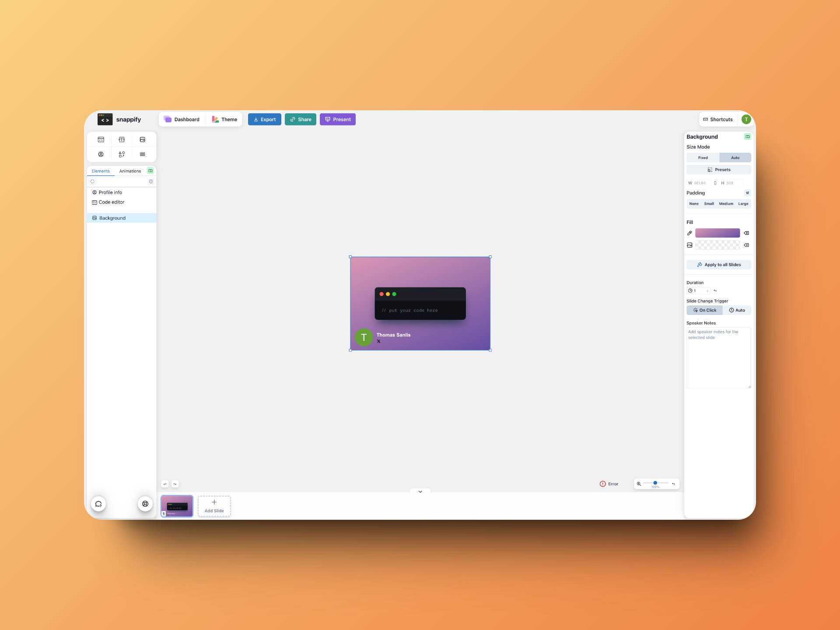
Task: Click the Export button
Action: coord(265,119)
